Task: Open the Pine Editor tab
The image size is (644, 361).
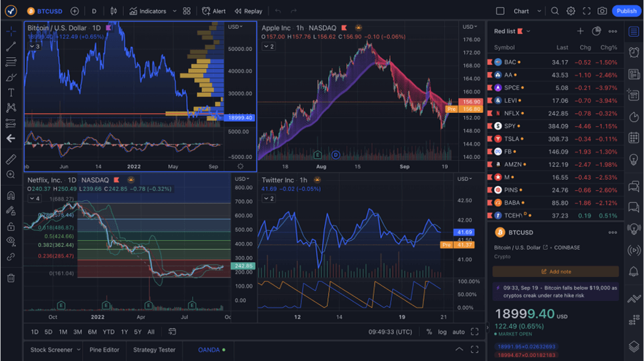Action: pos(104,350)
